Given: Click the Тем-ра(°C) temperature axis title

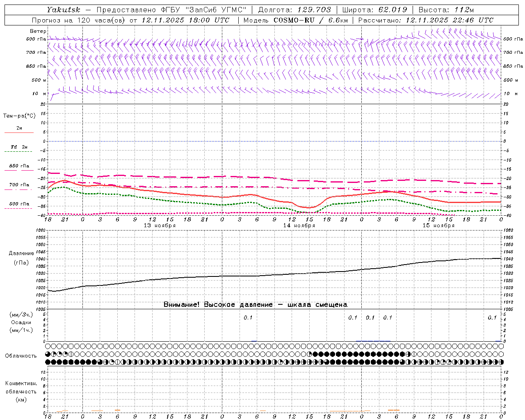Looking at the screenshot, I should pos(19,116).
